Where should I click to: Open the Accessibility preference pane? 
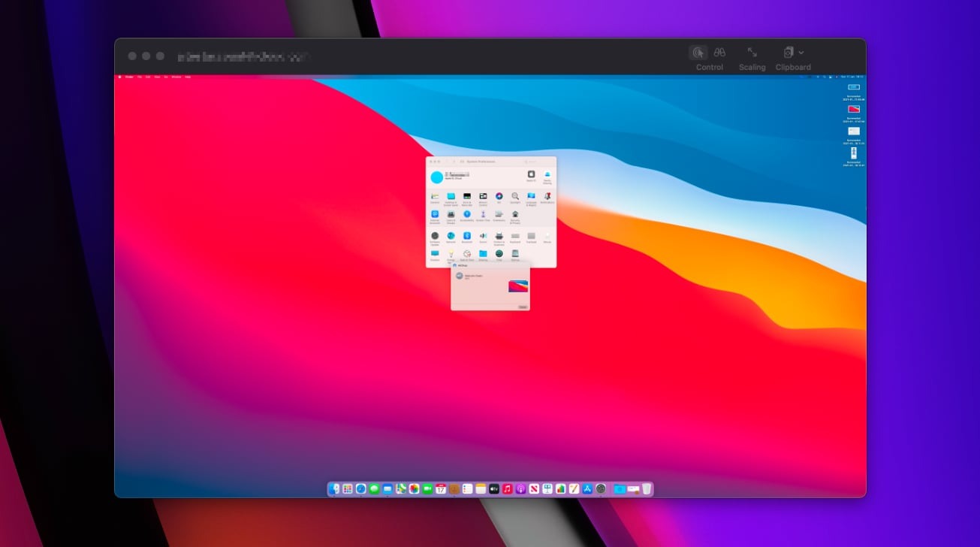pos(467,214)
